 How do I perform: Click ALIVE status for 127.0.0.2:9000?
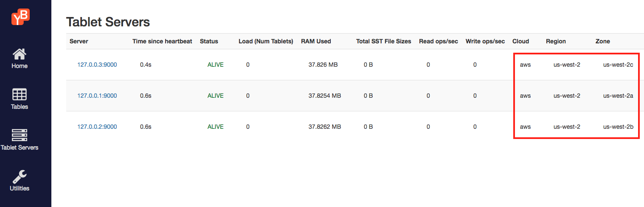[x=215, y=127]
